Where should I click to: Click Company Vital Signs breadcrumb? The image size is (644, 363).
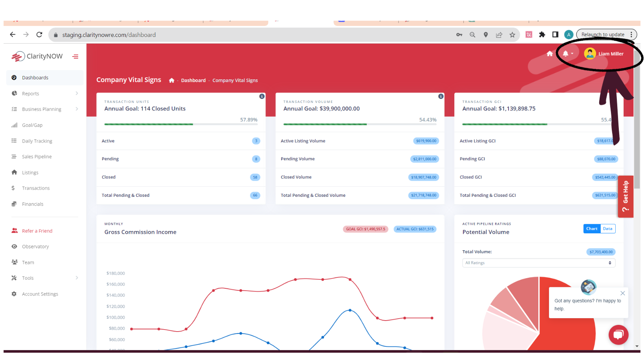click(235, 81)
